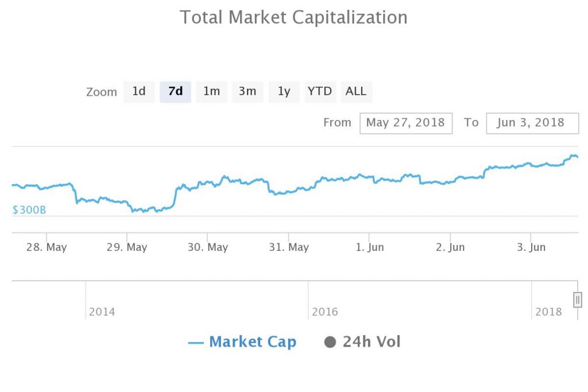Select the 7d zoom range
This screenshot has width=588, height=392.
pos(175,92)
